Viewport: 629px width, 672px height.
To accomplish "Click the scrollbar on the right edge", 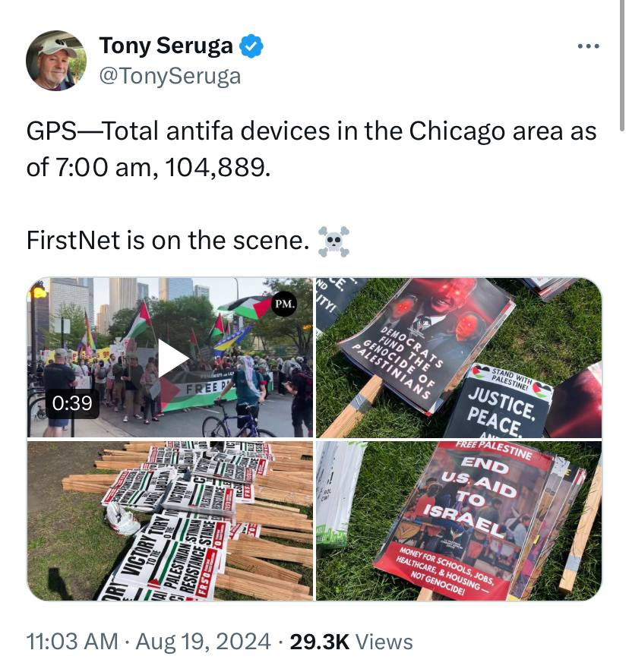I will coord(621,65).
